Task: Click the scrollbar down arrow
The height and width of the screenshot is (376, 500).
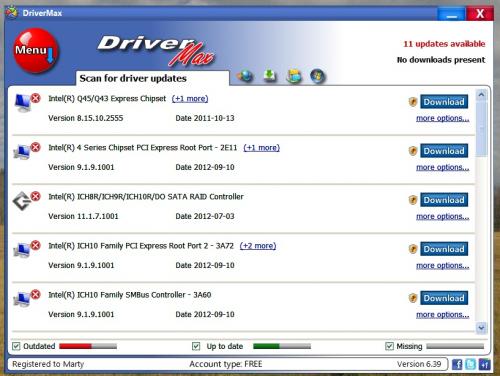Action: click(481, 327)
